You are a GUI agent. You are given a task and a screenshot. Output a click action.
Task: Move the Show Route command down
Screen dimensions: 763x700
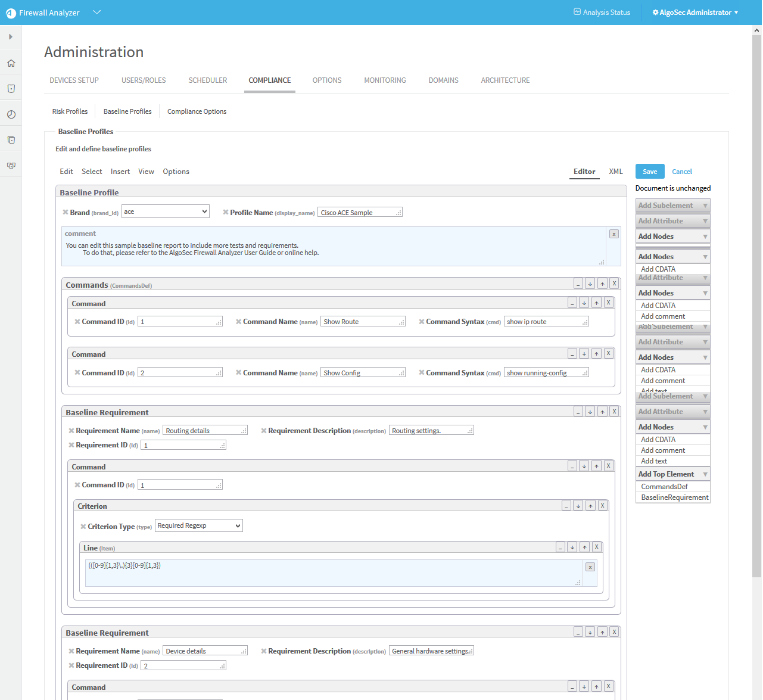(x=584, y=303)
